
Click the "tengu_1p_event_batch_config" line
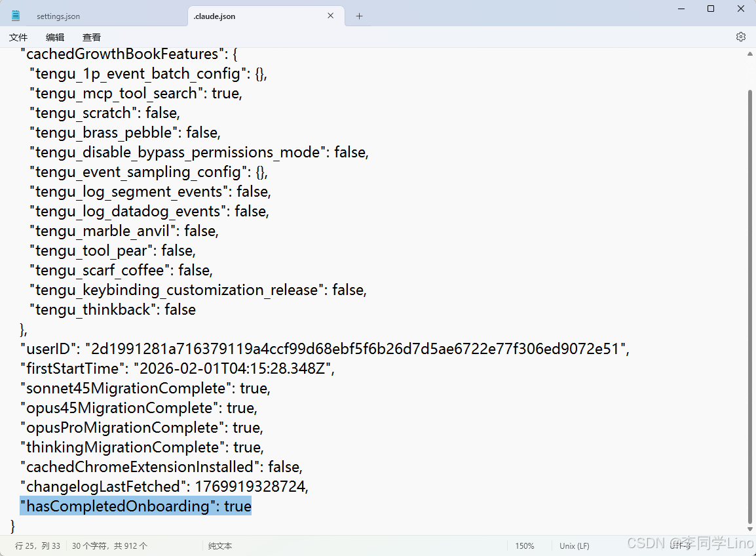149,74
